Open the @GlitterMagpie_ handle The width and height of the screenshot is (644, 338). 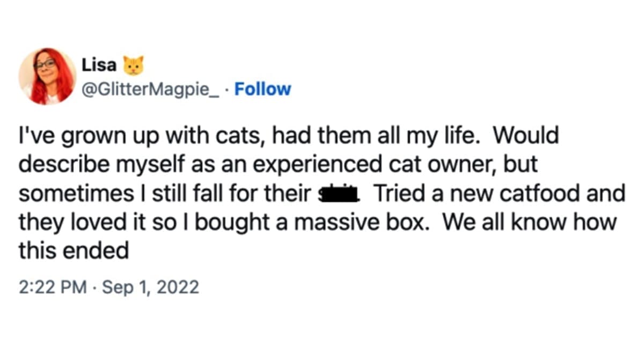(x=150, y=89)
